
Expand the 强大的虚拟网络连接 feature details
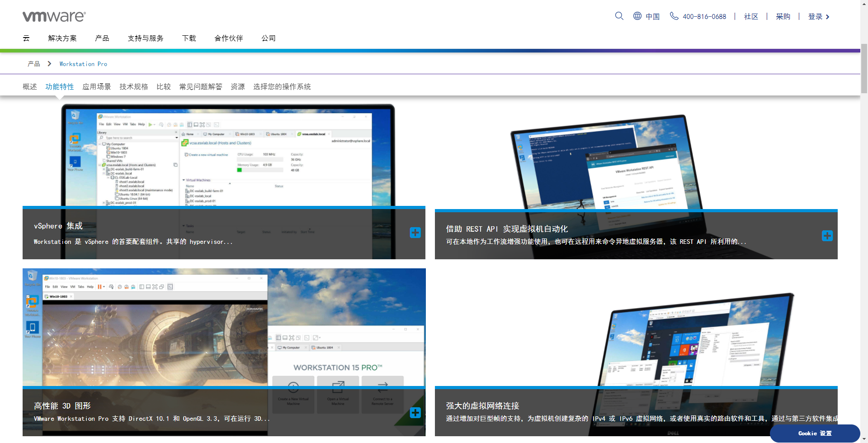(x=827, y=413)
